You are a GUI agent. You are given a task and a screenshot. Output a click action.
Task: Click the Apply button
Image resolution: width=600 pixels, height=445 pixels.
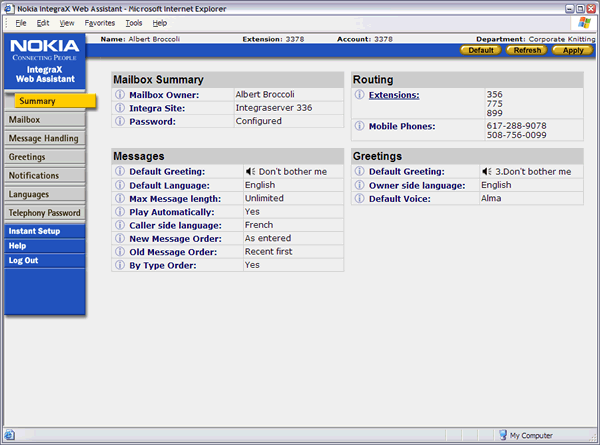click(x=573, y=50)
